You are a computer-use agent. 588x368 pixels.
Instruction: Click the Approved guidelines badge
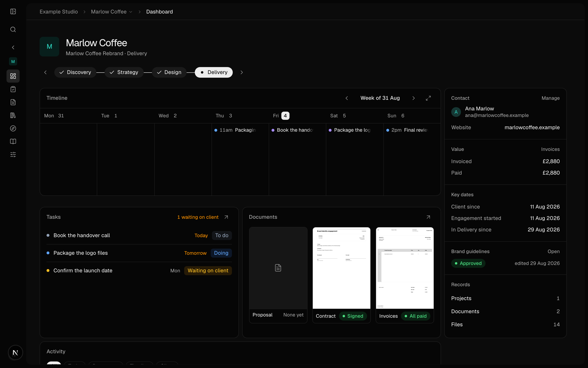[468, 263]
